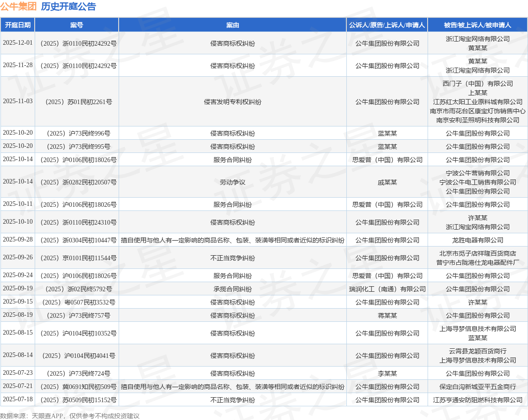Click case number (2025)浙0110民初24310号
This screenshot has height=420, width=528.
coord(79,222)
